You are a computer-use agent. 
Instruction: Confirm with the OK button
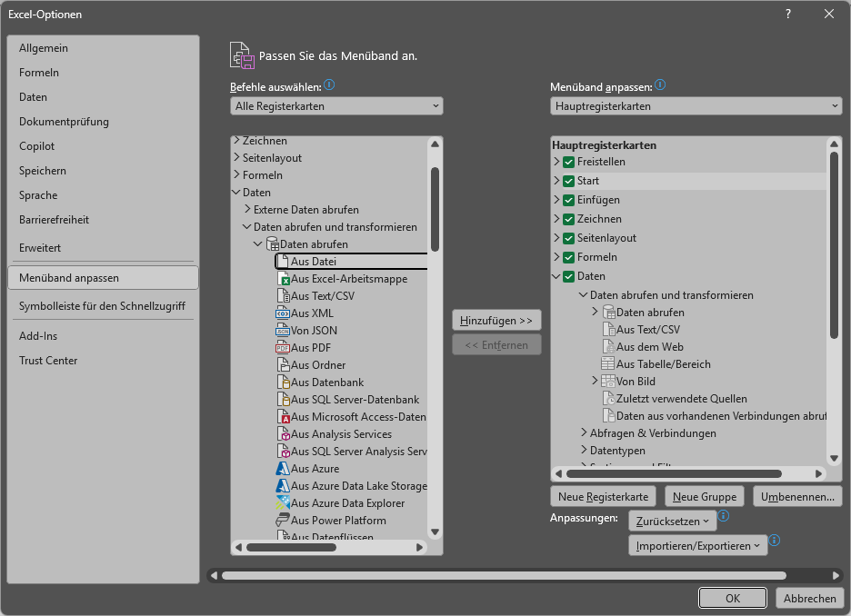point(733,598)
